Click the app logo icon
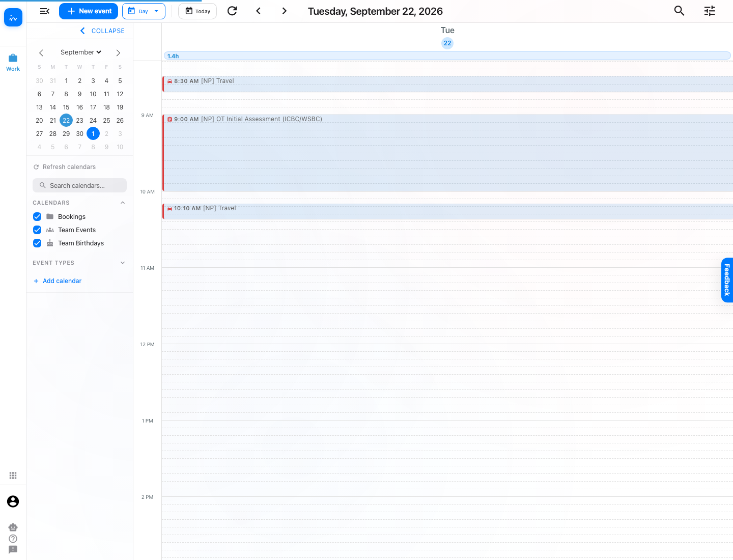 (x=13, y=18)
